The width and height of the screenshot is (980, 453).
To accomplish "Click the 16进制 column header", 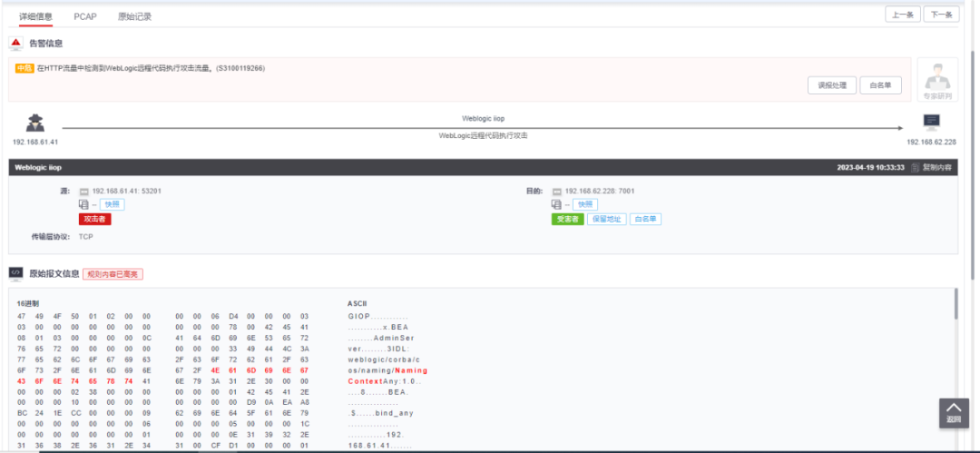I will point(27,303).
